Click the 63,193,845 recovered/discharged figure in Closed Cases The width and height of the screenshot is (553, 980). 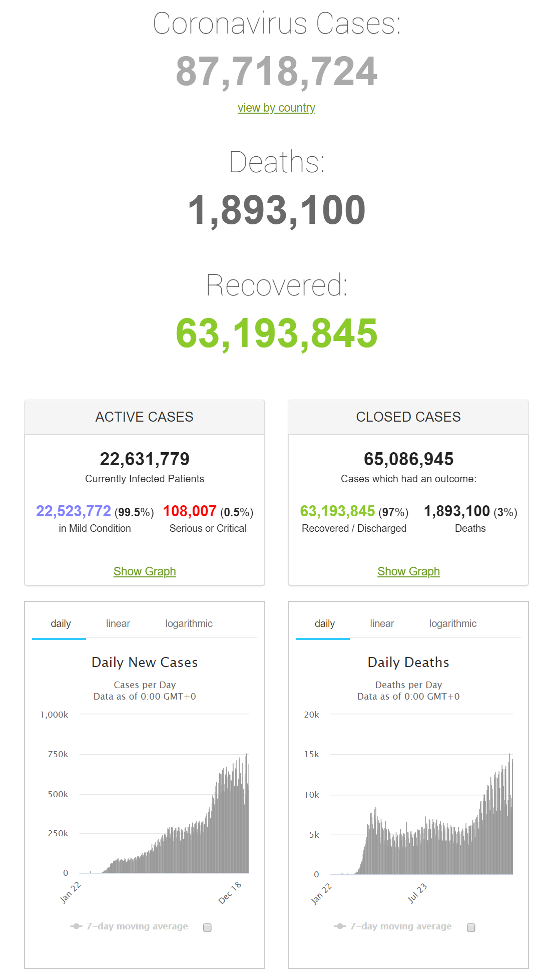tap(337, 511)
